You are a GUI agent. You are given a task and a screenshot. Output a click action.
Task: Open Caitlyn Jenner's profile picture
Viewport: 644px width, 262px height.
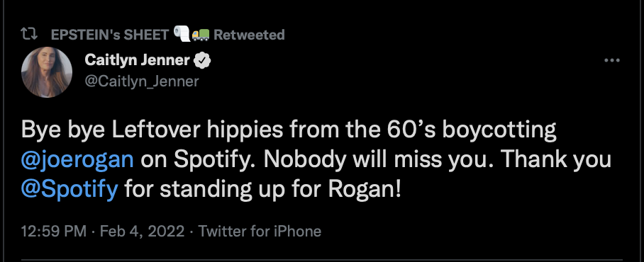tap(47, 72)
